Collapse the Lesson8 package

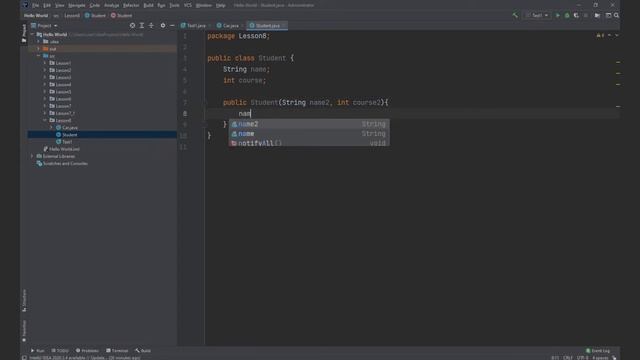click(x=45, y=120)
